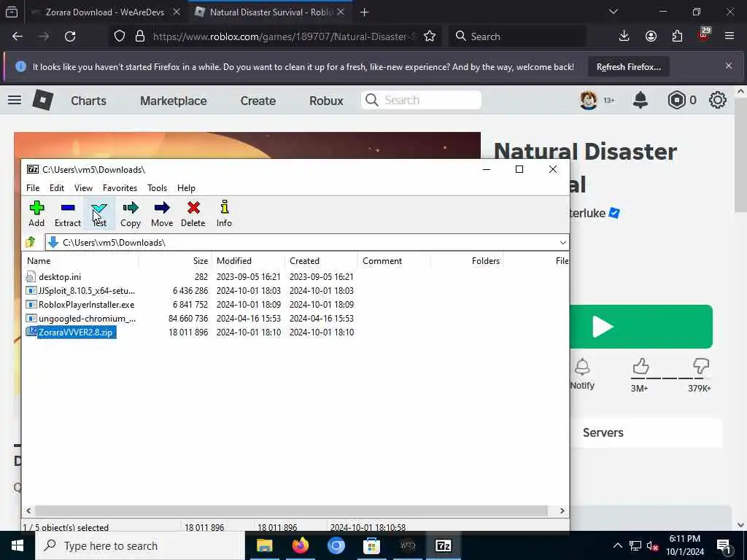
Task: Open Robux link on Roblox header
Action: click(326, 101)
